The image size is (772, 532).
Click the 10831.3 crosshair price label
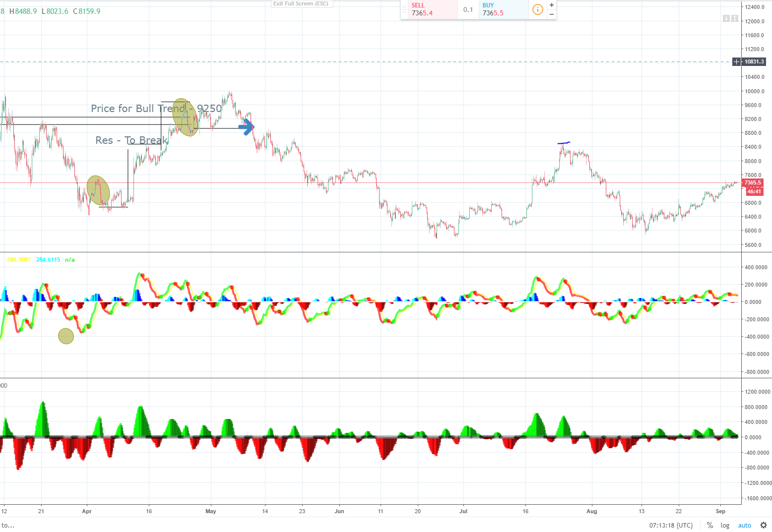[754, 61]
